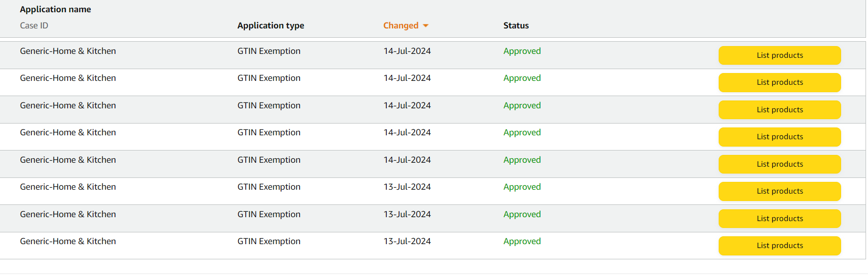Click the sort arrow beside Changed
This screenshot has width=868, height=276.
pos(425,25)
